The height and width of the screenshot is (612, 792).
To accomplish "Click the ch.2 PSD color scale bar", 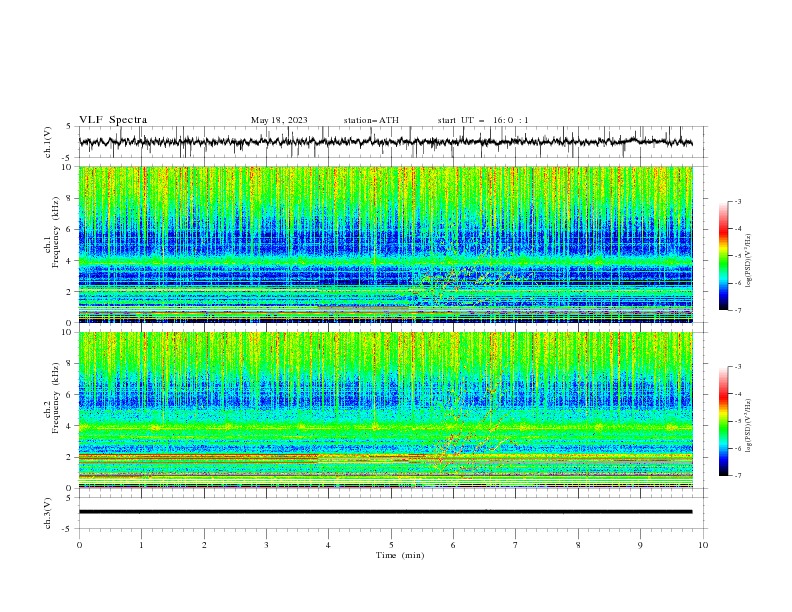I will [723, 421].
